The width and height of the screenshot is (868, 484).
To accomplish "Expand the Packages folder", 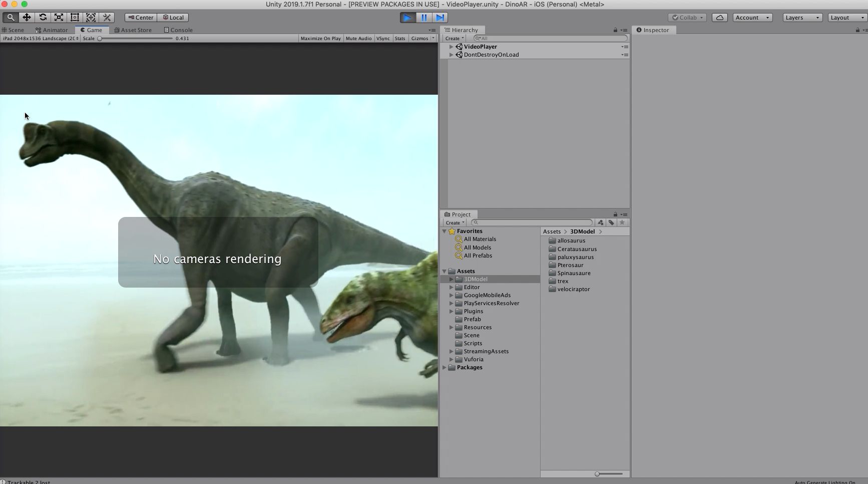I will click(x=444, y=368).
